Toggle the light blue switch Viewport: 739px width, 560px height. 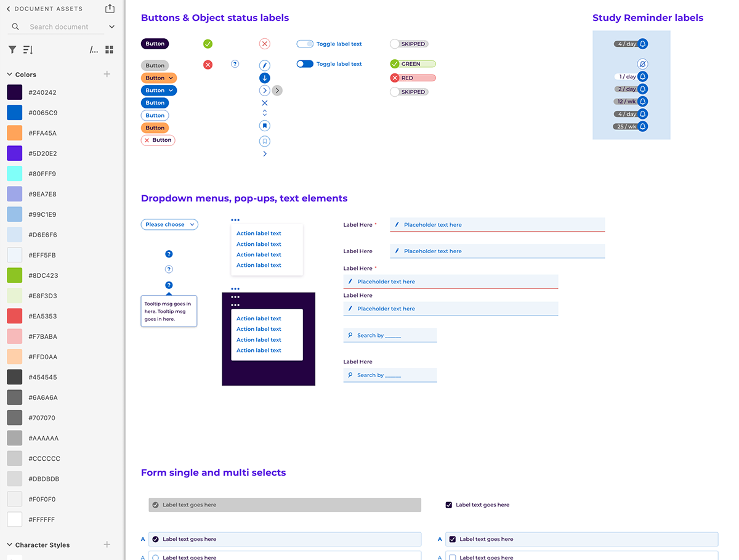click(305, 44)
